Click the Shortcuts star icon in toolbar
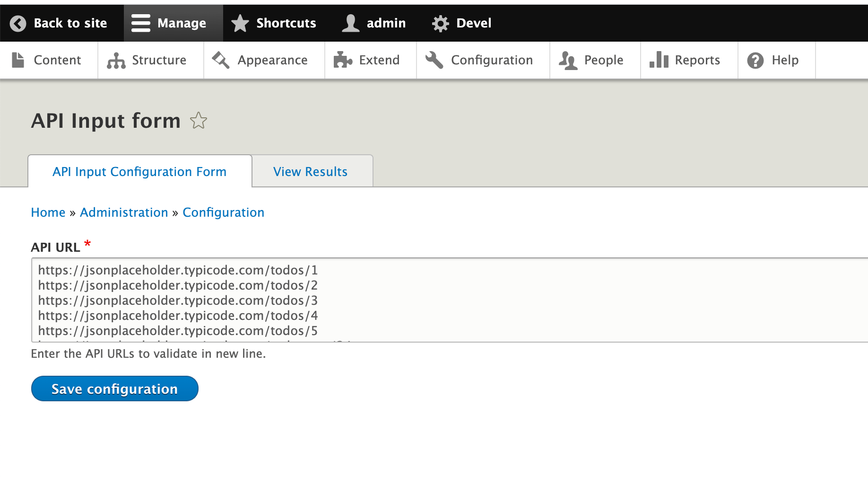Image resolution: width=868 pixels, height=477 pixels. pos(240,23)
